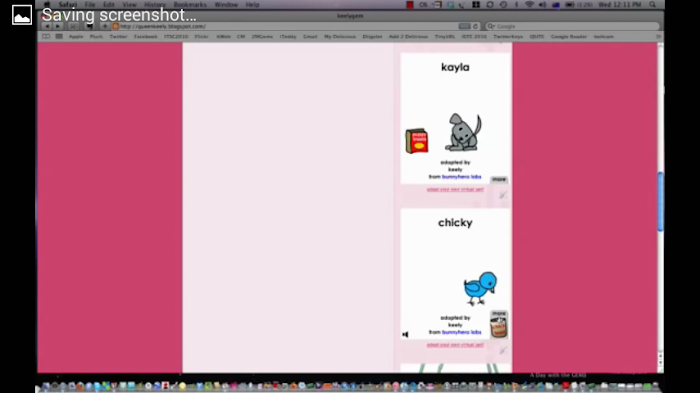Open the Help menu
Viewport: 700px width, 393px height.
[252, 4]
